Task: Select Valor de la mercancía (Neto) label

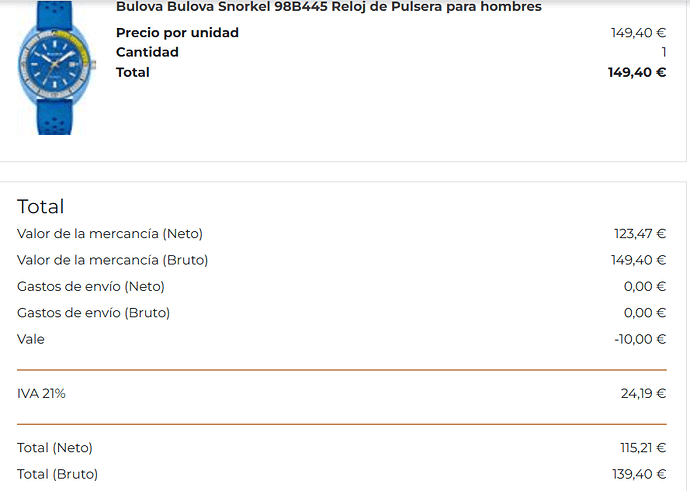Action: coord(110,234)
